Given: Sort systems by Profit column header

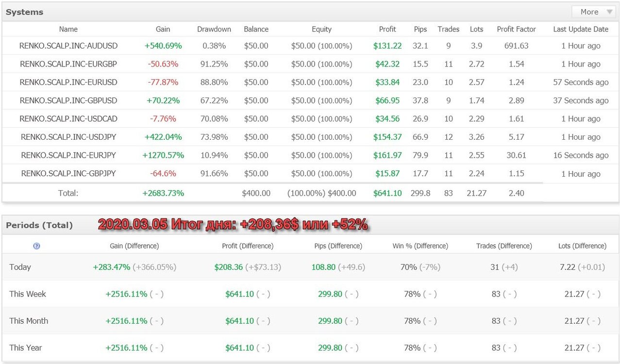Looking at the screenshot, I should point(387,29).
